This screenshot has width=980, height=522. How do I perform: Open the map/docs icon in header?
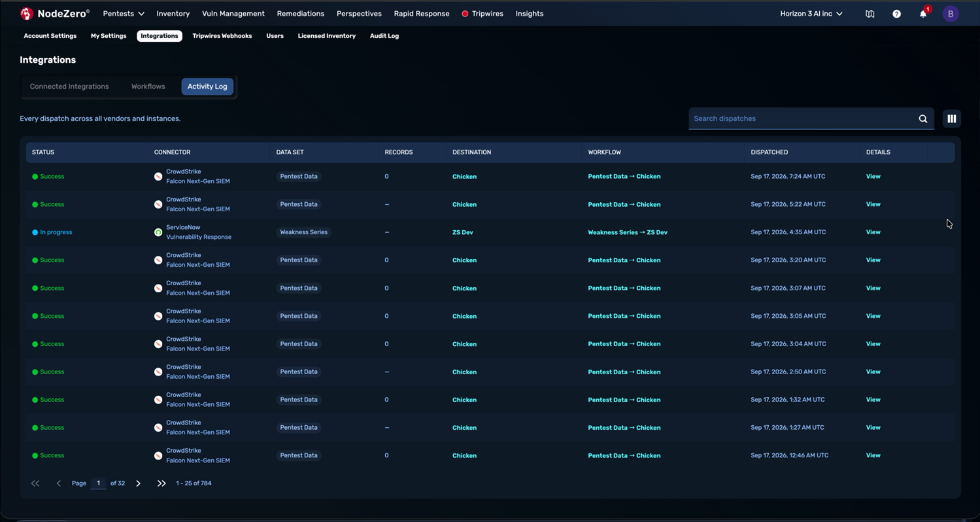[870, 14]
